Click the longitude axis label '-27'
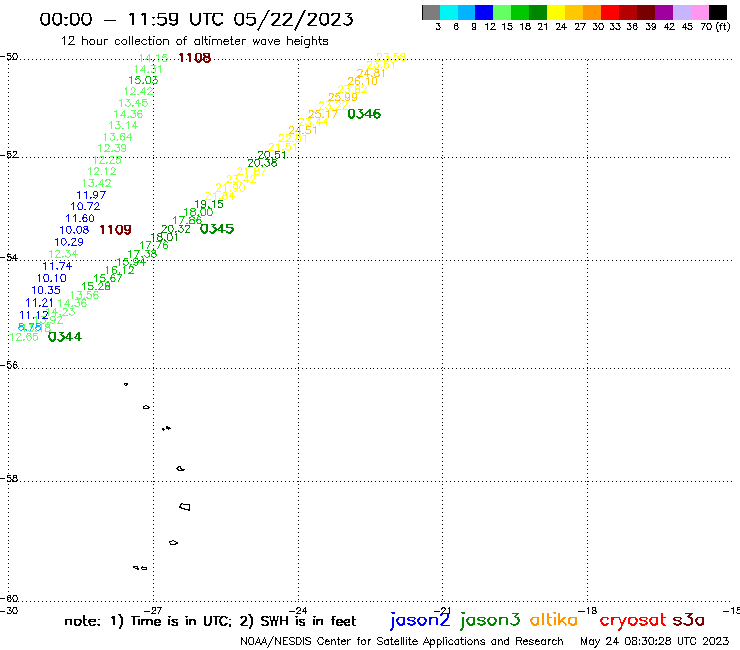740x650 pixels. pos(153,611)
